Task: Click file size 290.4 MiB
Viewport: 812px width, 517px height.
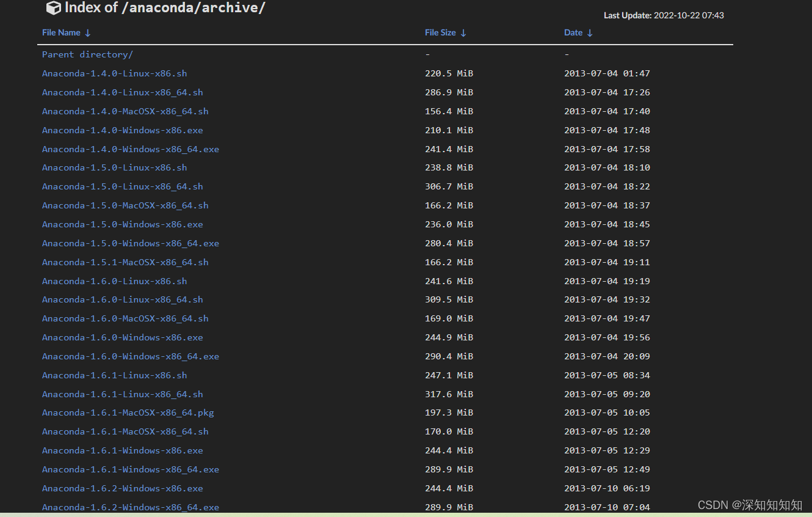Action: pyautogui.click(x=449, y=356)
